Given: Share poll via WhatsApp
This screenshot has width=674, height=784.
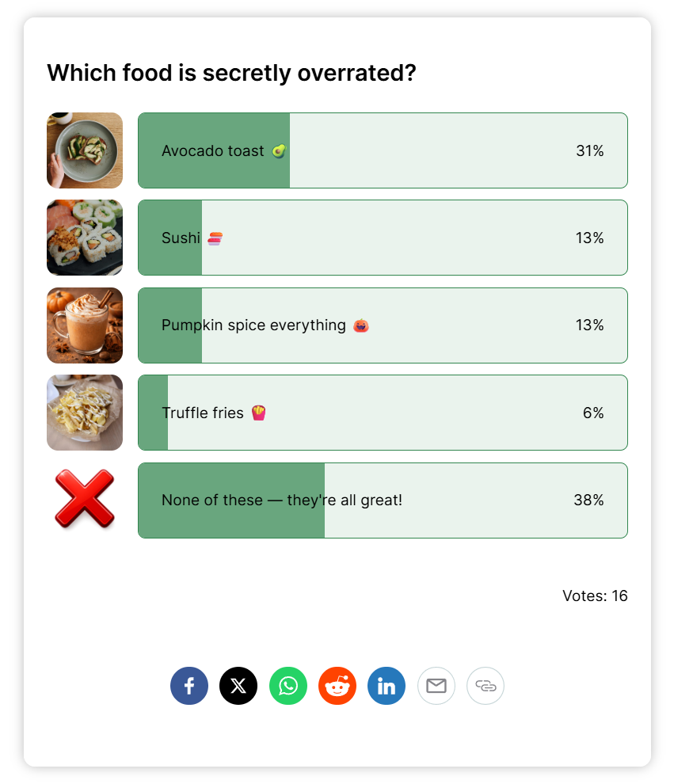Looking at the screenshot, I should (288, 686).
